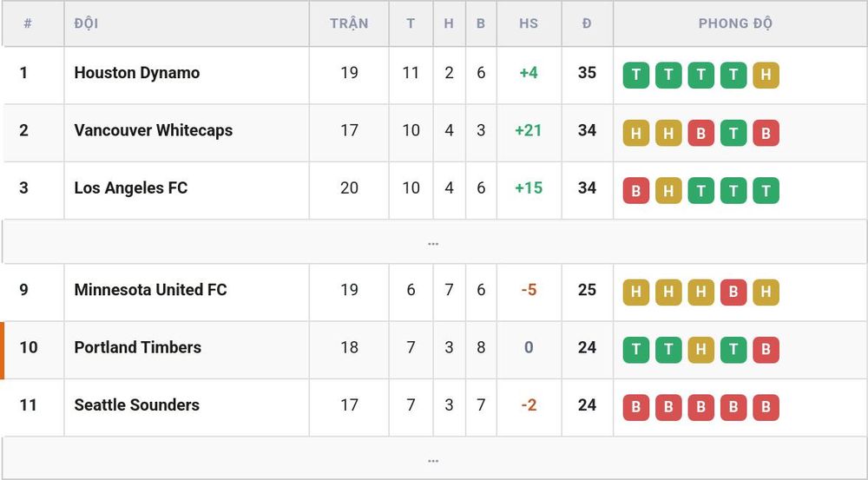
Task: Select the Minnesota United FC row
Action: [433, 293]
